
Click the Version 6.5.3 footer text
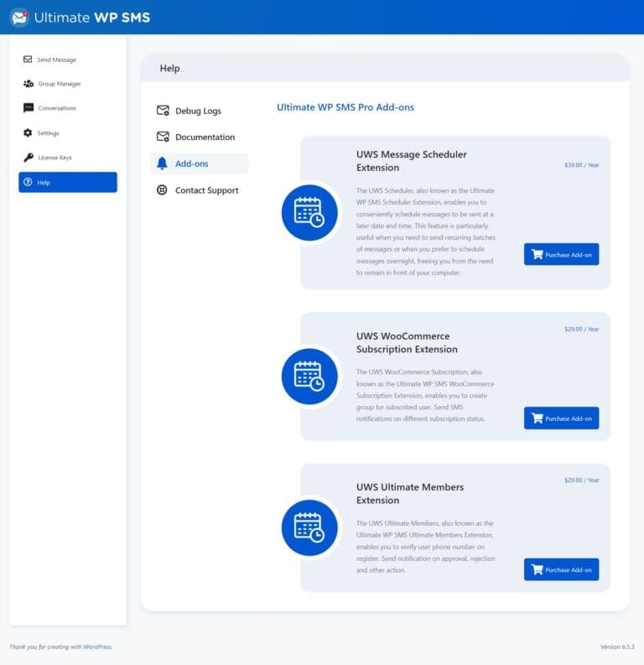617,647
